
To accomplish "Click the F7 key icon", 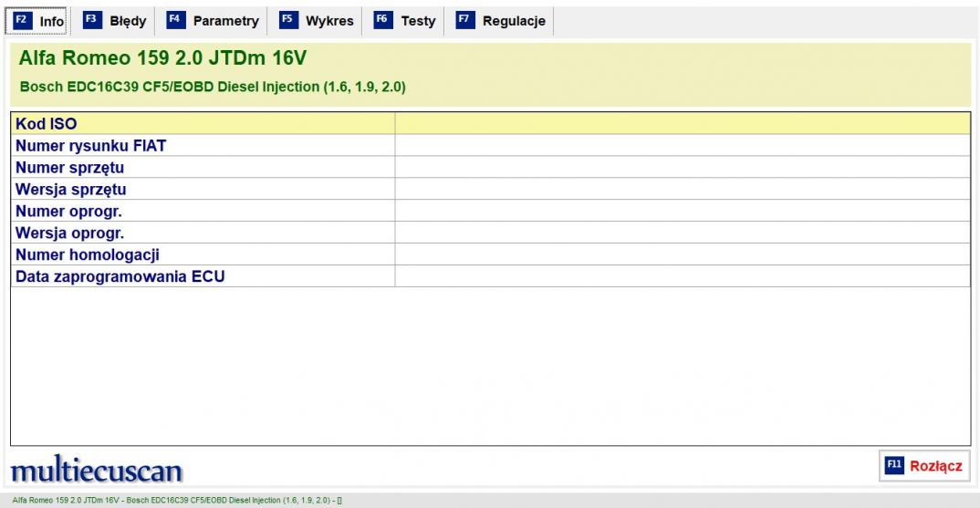I will pos(465,20).
